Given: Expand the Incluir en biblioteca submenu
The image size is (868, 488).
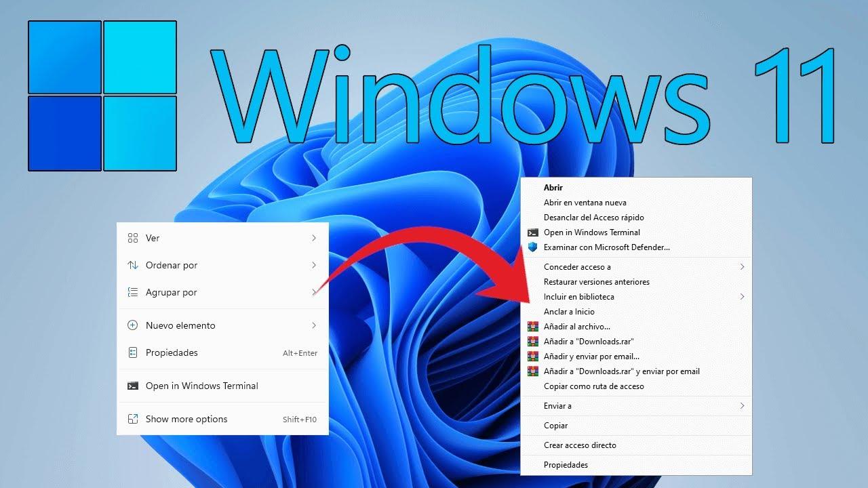Looking at the screenshot, I should coord(743,297).
